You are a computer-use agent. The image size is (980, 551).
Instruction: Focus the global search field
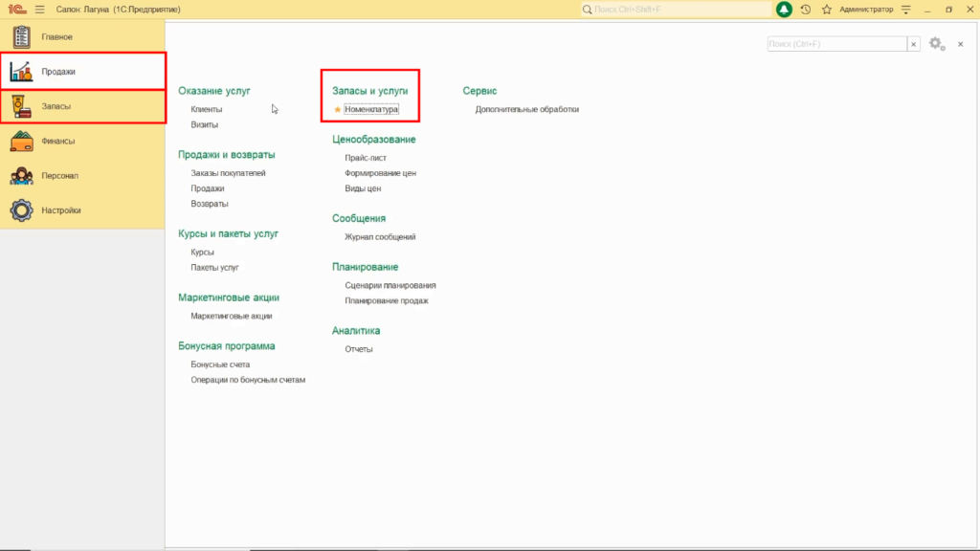677,10
